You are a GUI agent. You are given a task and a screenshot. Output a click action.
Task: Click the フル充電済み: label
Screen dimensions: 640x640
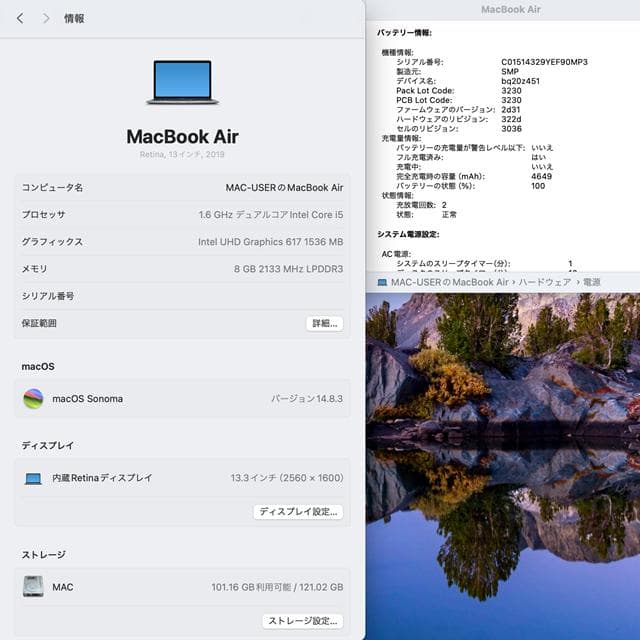tap(420, 157)
